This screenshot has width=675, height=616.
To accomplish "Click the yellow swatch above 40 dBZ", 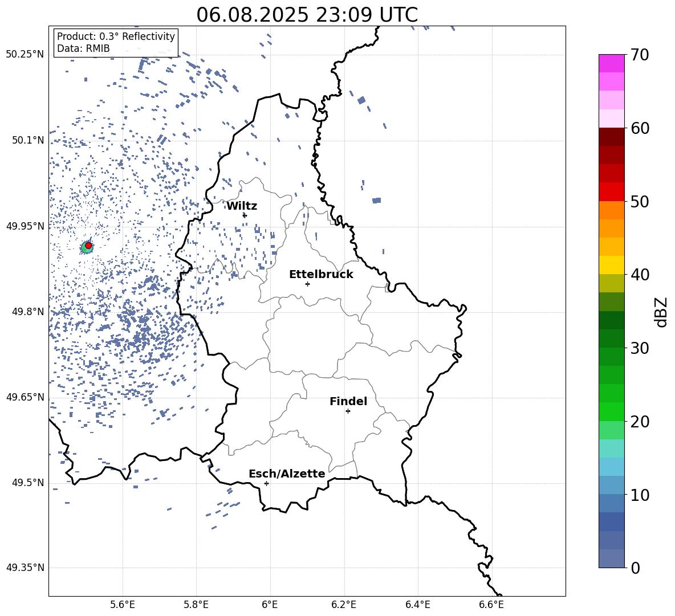I will click(x=612, y=265).
